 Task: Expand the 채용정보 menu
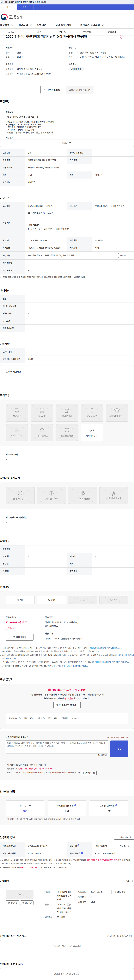point(7,25)
